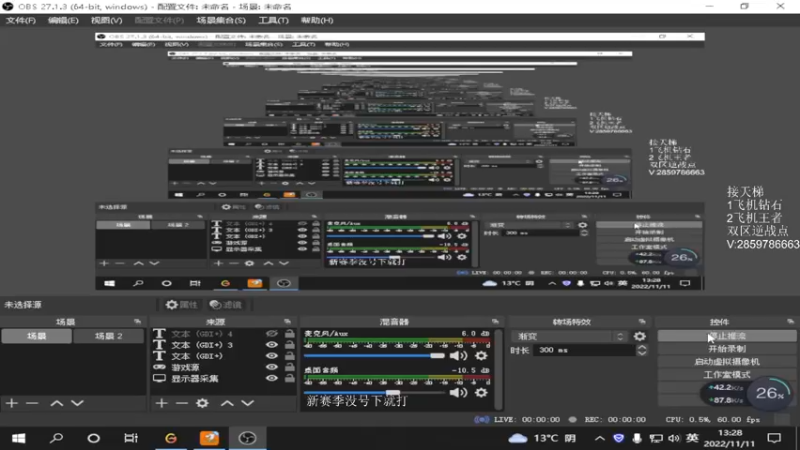Open the orange app icon on the taskbar
800x450 pixels.
pos(209,438)
